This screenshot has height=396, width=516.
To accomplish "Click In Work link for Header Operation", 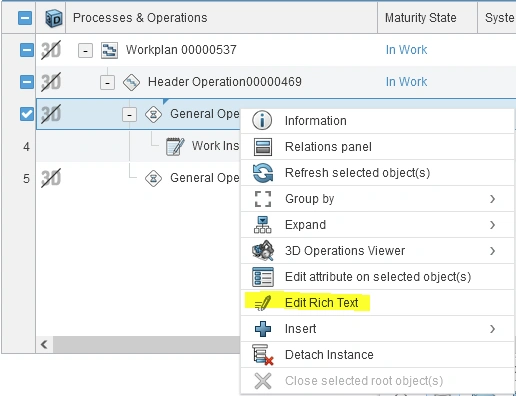I will pos(406,82).
